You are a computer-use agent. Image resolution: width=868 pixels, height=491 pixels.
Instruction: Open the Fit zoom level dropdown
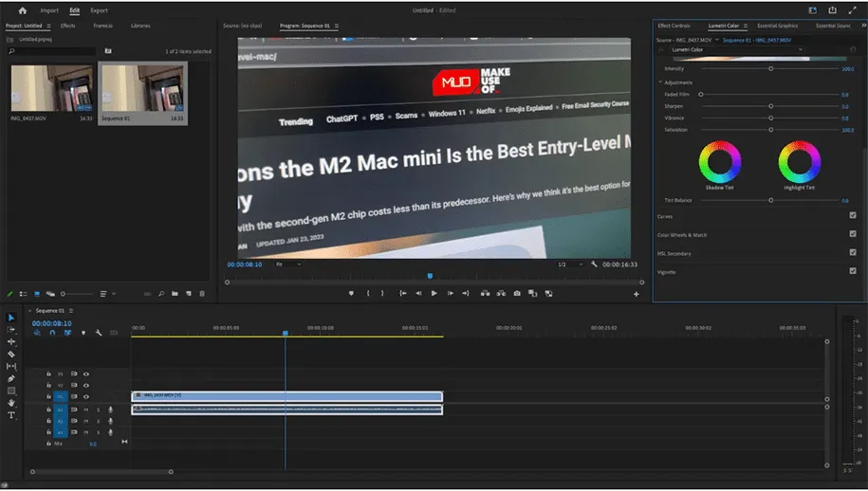[x=287, y=264]
